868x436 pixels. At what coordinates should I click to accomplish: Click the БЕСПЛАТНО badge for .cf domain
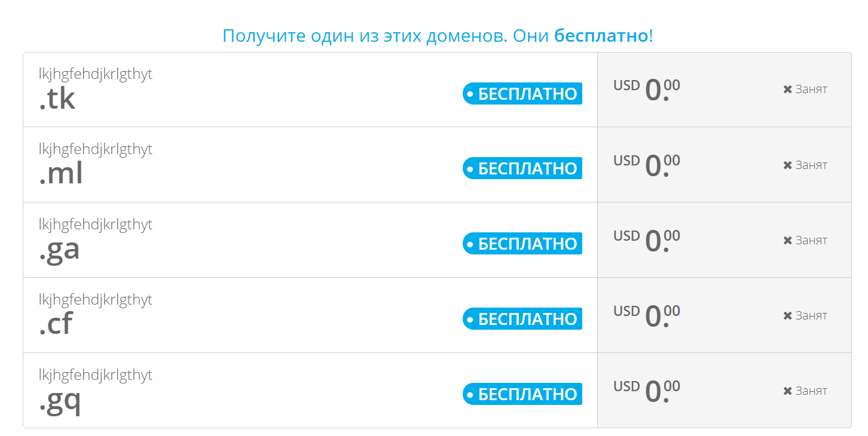pyautogui.click(x=522, y=319)
